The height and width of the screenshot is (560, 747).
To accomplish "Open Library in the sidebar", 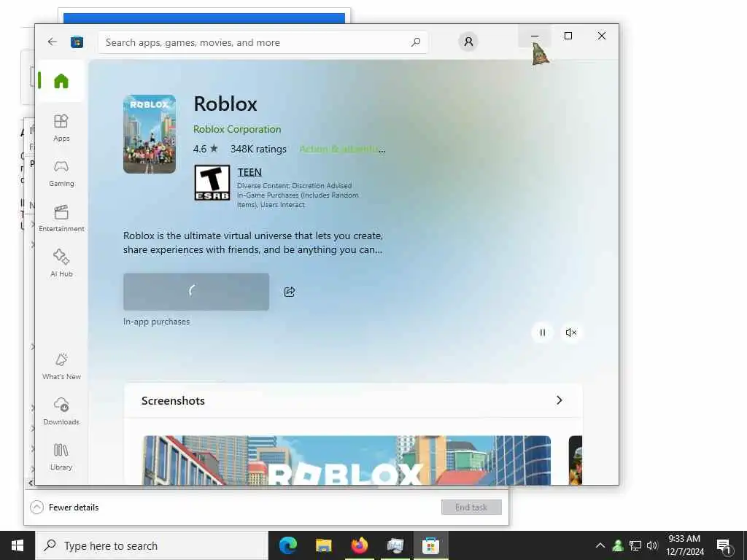I will (61, 456).
